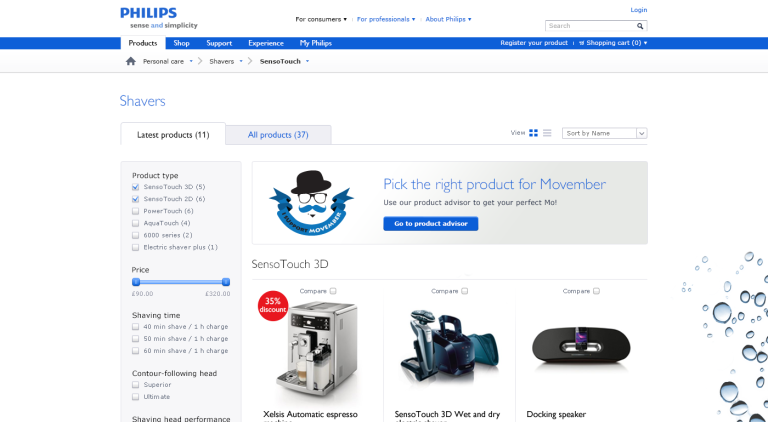This screenshot has height=422, width=768.
Task: Toggle SensoTouch 3D (5) filter
Action: [x=136, y=187]
